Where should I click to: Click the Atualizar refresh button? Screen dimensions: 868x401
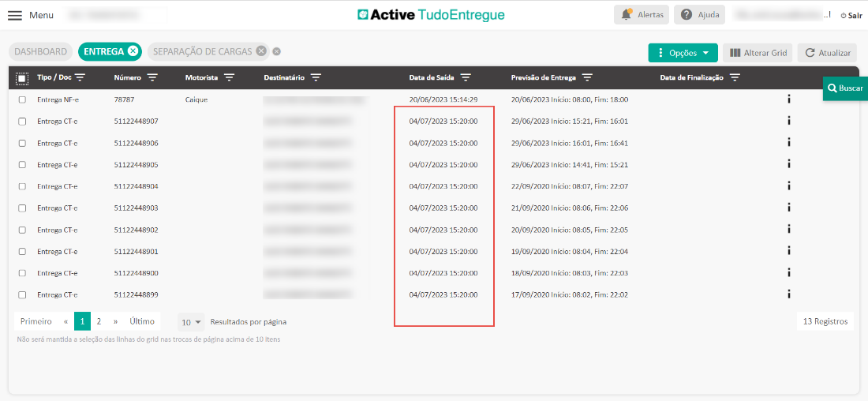[827, 53]
